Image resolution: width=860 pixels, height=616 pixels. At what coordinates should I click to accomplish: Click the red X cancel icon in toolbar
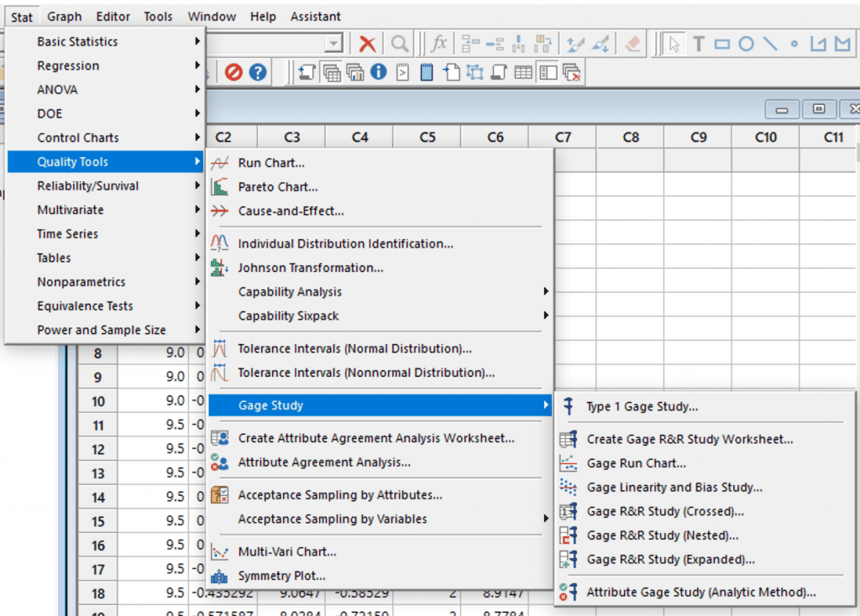pyautogui.click(x=367, y=44)
